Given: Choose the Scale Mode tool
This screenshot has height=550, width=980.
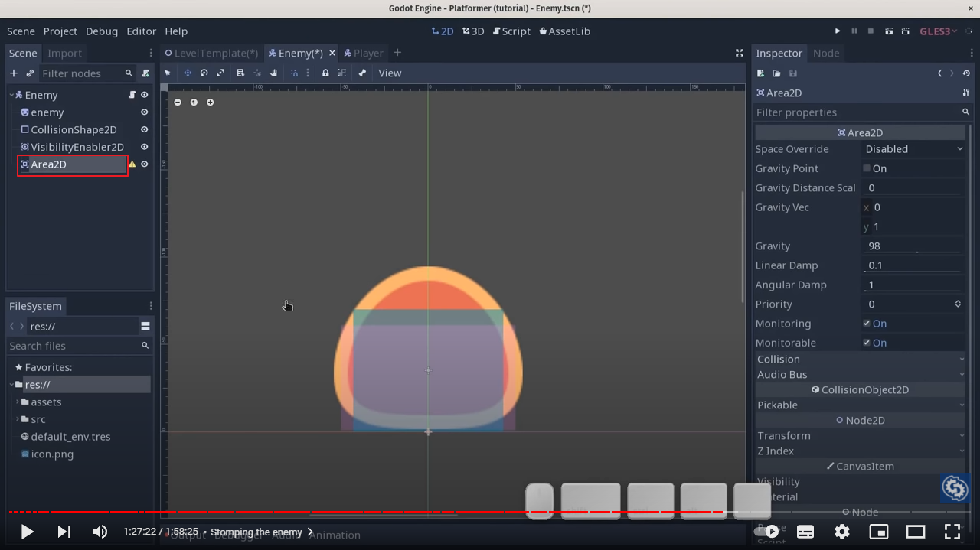Looking at the screenshot, I should (x=220, y=73).
